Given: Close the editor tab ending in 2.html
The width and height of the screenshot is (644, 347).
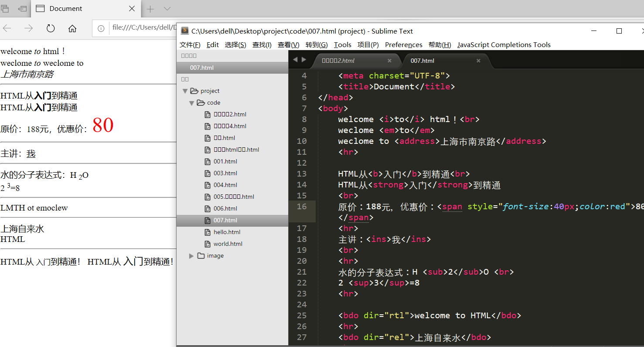Looking at the screenshot, I should tap(389, 61).
